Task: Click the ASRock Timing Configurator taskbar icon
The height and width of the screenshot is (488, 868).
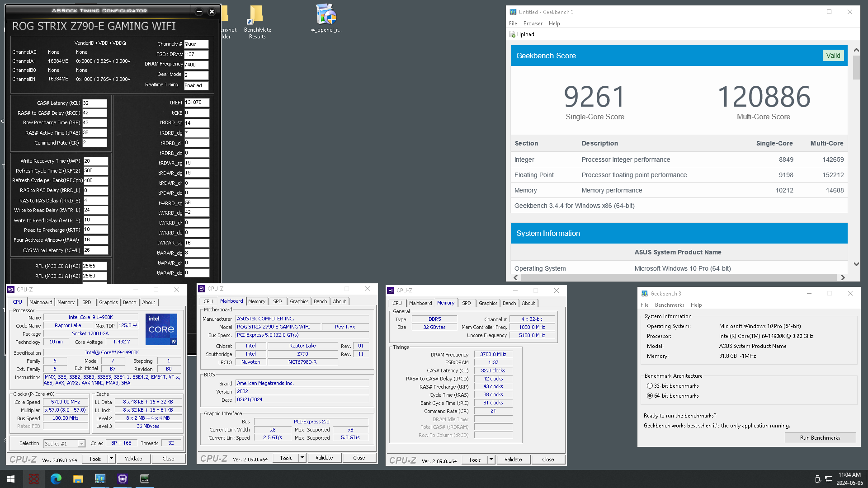Action: tap(144, 479)
